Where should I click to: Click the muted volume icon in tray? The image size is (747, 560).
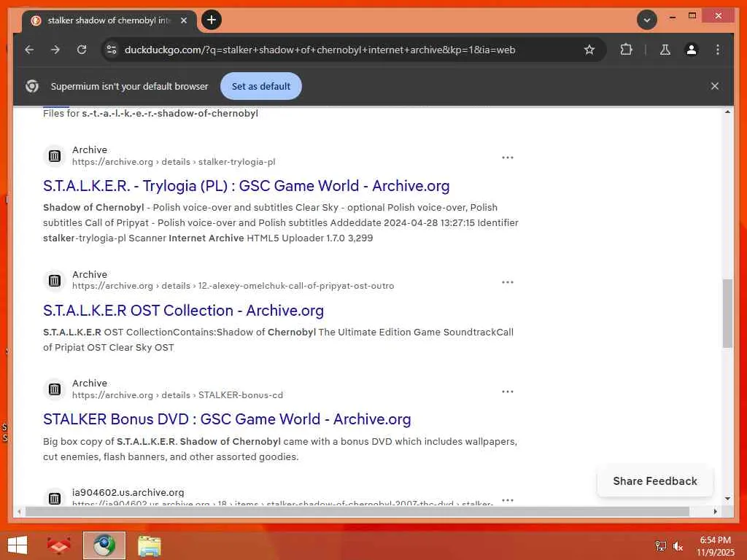(678, 546)
